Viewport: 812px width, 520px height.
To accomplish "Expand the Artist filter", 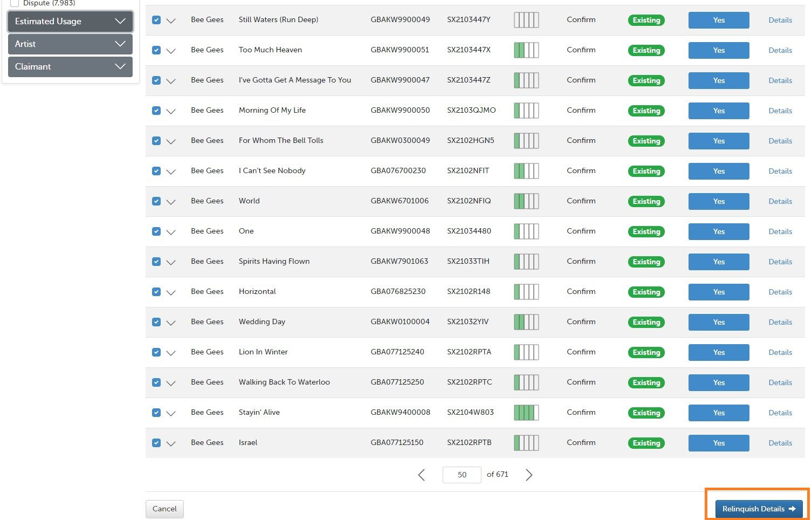I will pyautogui.click(x=70, y=44).
